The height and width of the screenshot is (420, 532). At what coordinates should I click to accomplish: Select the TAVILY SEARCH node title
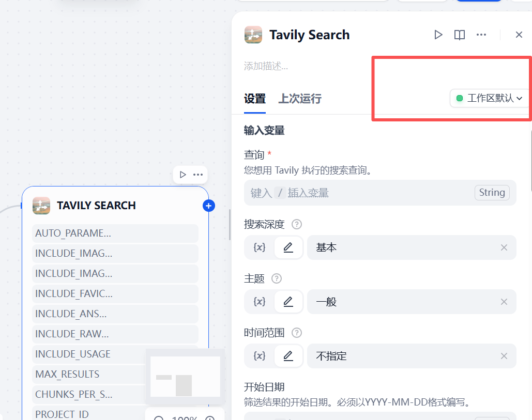click(96, 206)
